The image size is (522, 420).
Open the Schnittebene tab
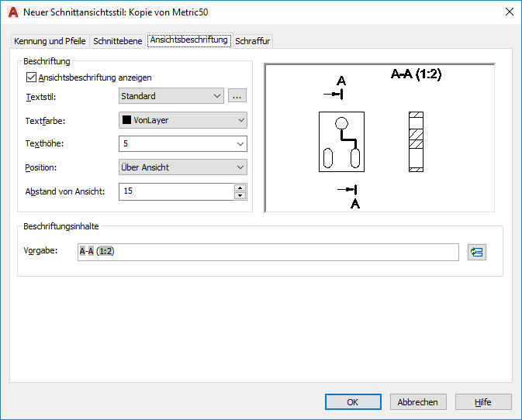click(x=118, y=41)
